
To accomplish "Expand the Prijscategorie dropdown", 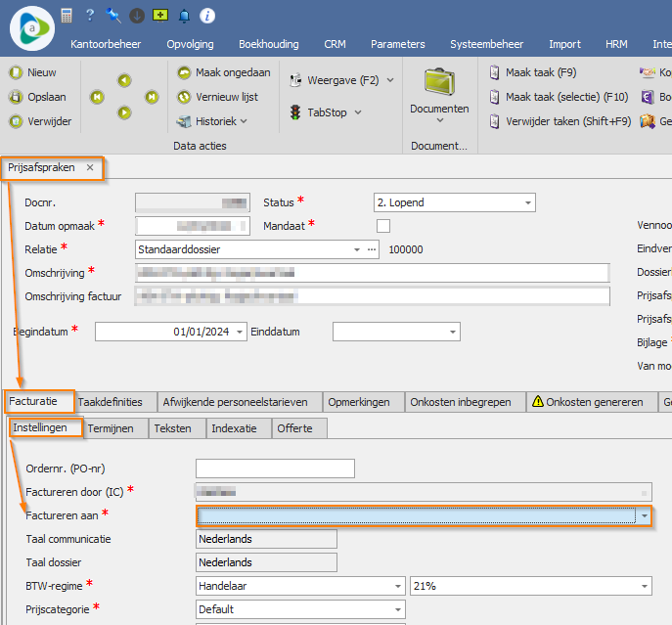I will tap(397, 609).
